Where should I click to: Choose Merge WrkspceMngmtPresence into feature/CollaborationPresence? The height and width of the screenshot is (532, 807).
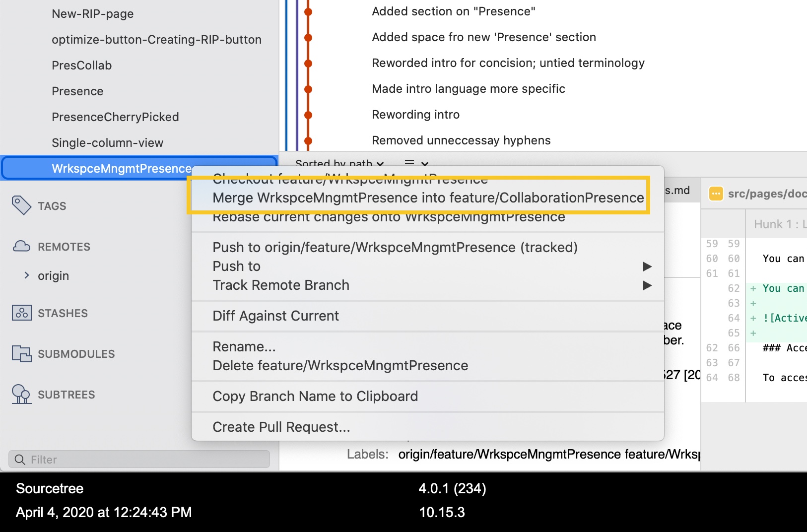click(x=428, y=198)
